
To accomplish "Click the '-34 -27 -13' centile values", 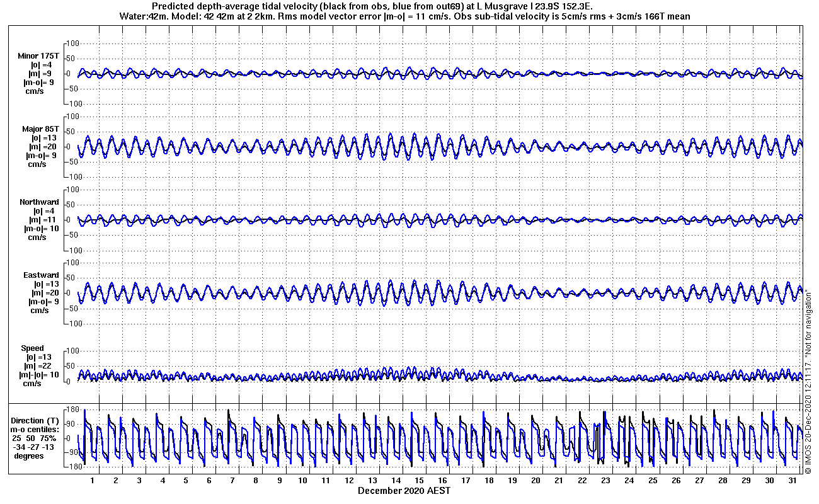I will (33, 447).
